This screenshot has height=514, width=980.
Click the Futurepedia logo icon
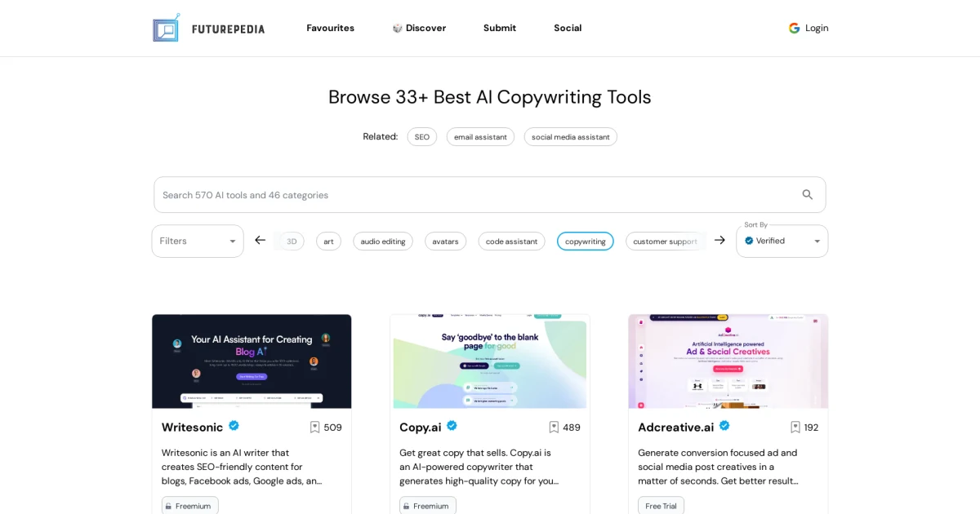166,28
